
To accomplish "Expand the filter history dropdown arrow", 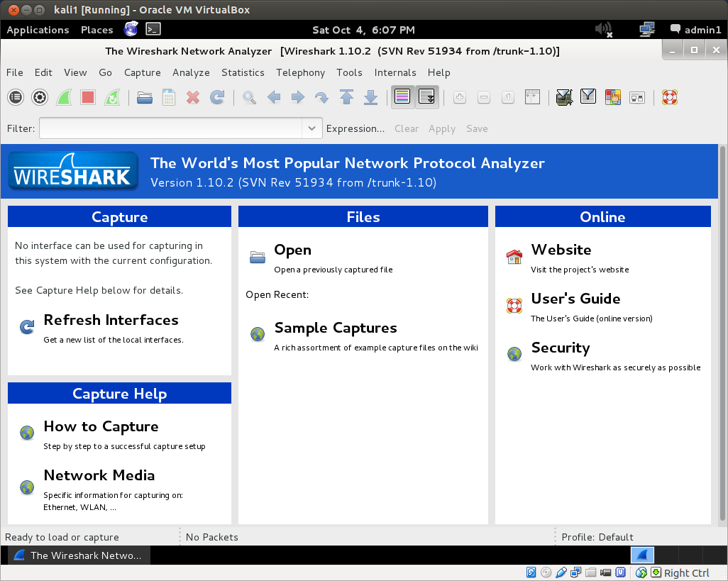I will click(312, 128).
